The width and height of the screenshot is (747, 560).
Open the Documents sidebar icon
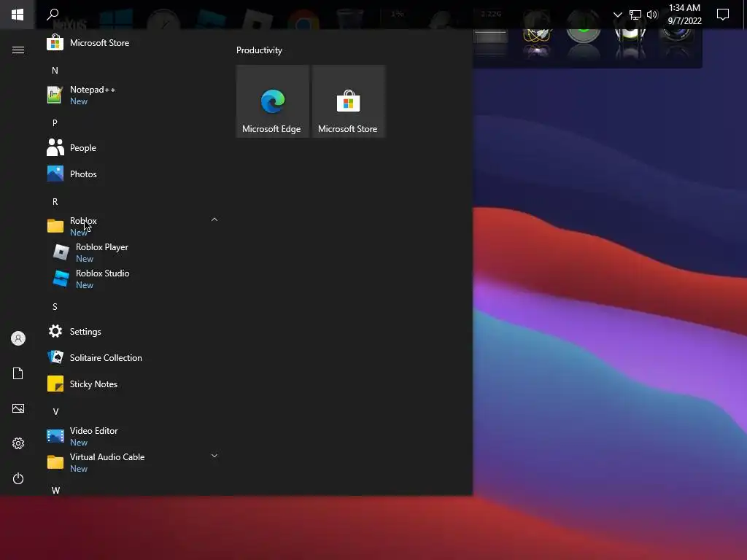coord(18,373)
